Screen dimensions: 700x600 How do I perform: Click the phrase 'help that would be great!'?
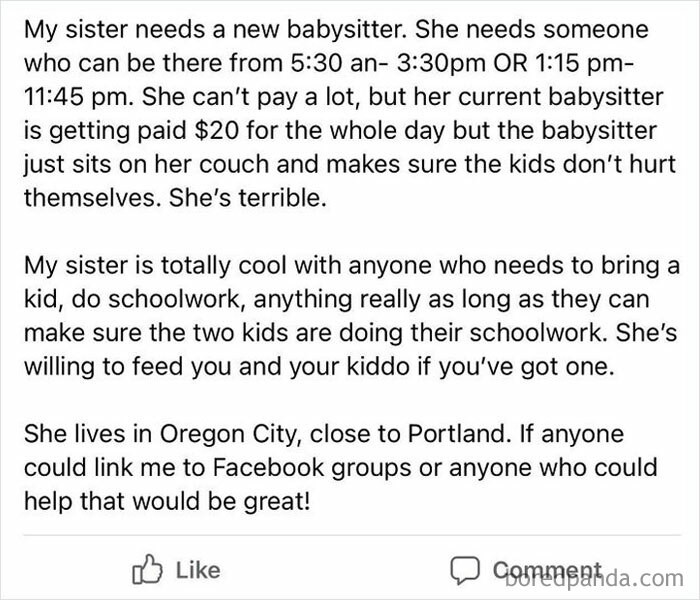click(167, 501)
